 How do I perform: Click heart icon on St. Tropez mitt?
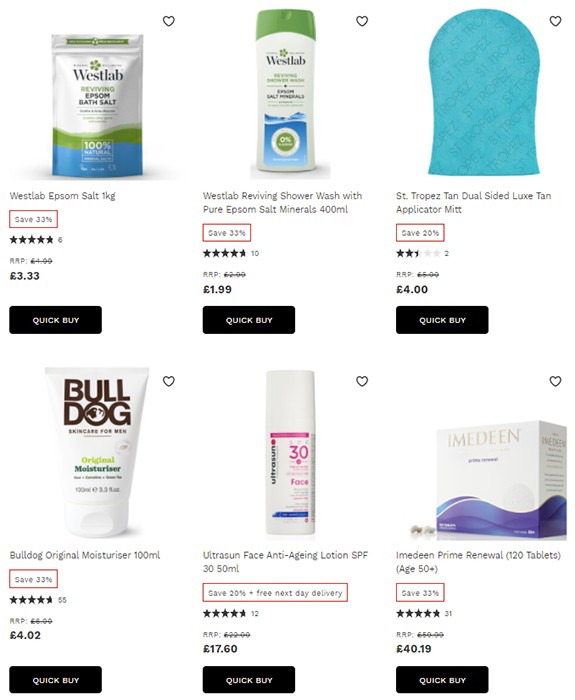tap(555, 21)
